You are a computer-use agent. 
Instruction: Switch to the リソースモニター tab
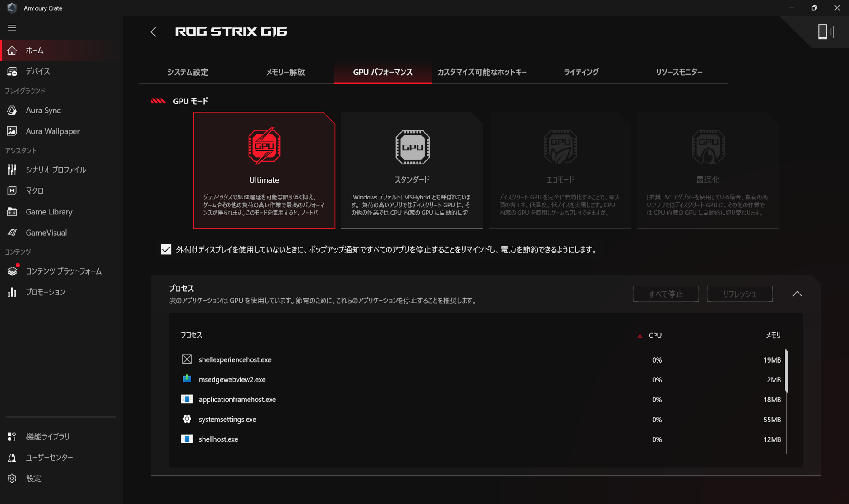(x=679, y=72)
